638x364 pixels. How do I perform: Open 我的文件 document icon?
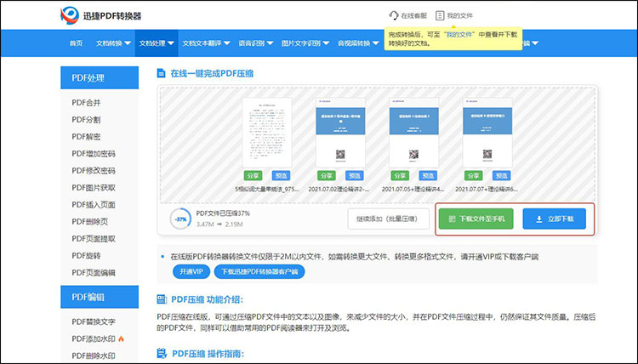[x=440, y=15]
